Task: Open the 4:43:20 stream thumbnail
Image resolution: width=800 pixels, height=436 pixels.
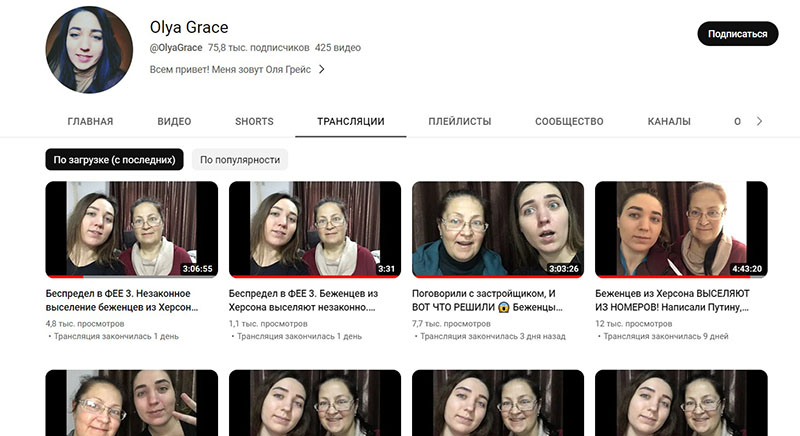Action: point(681,229)
